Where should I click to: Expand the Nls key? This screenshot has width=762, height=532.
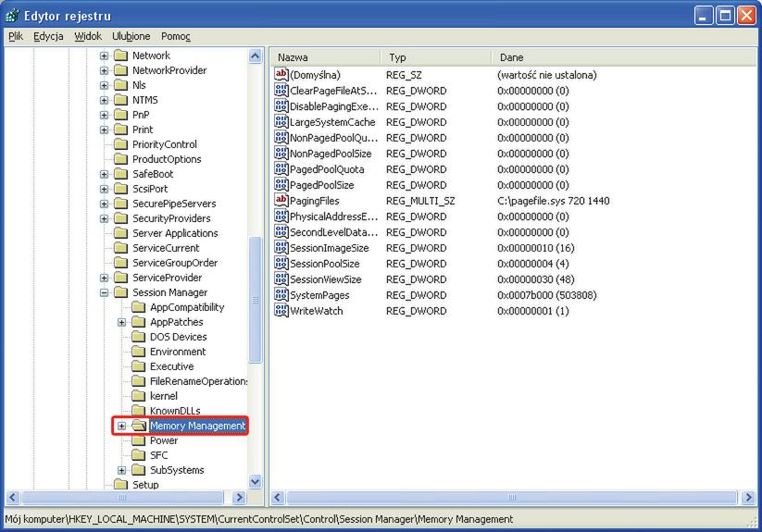pos(104,85)
